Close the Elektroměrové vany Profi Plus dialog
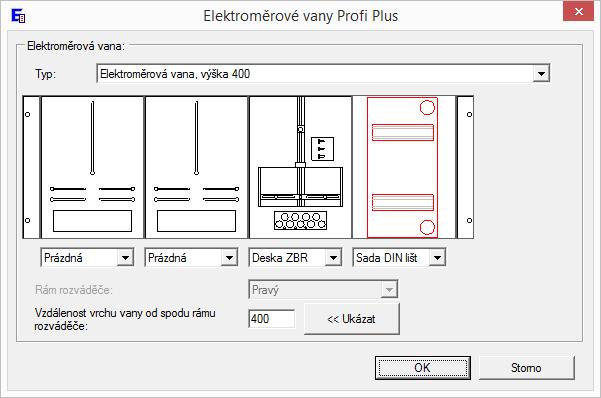This screenshot has width=601, height=398. point(578,12)
